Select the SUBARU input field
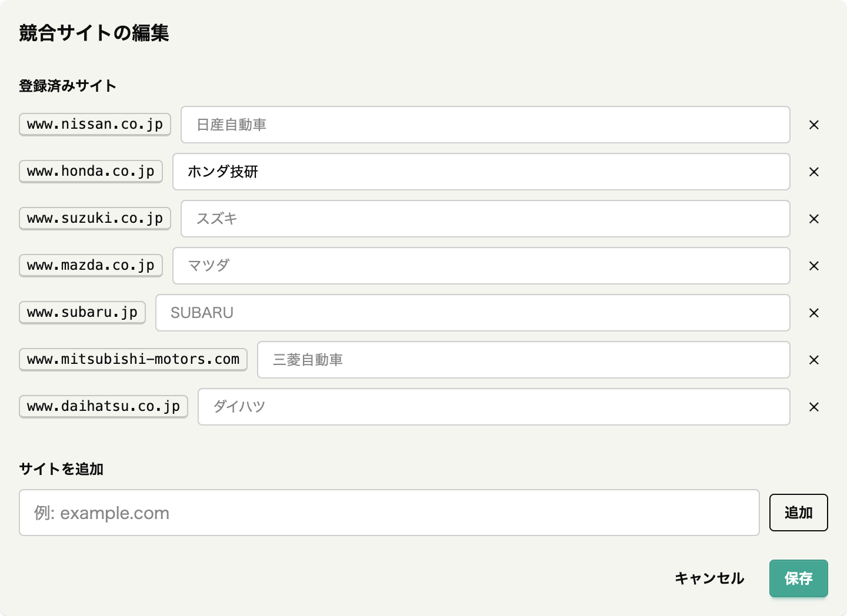Image resolution: width=847 pixels, height=616 pixels. coord(472,313)
